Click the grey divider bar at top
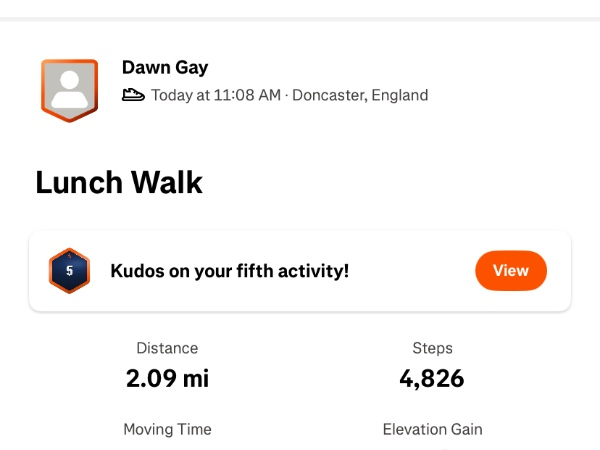Screen dimensions: 600x450 (300, 19)
